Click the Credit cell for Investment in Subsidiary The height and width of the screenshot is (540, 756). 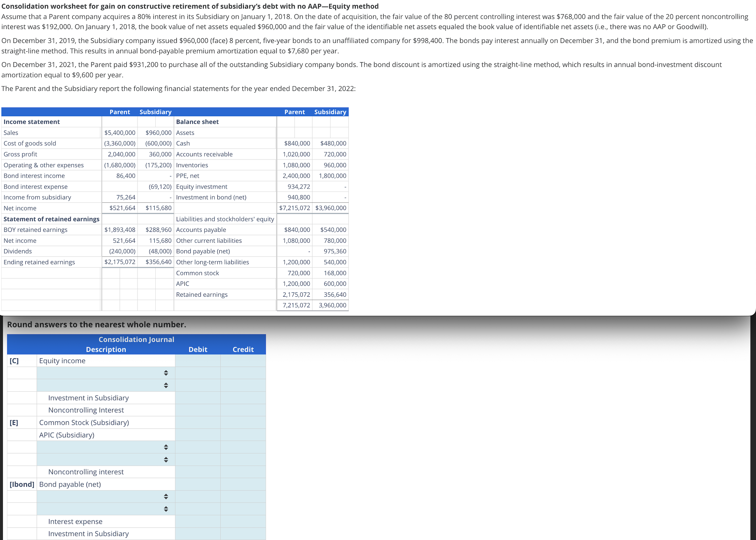point(243,398)
